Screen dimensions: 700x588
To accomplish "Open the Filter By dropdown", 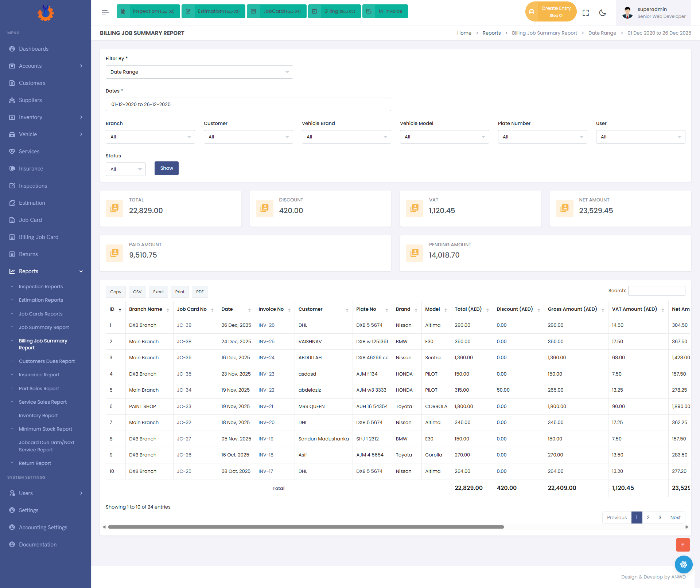I will point(199,72).
